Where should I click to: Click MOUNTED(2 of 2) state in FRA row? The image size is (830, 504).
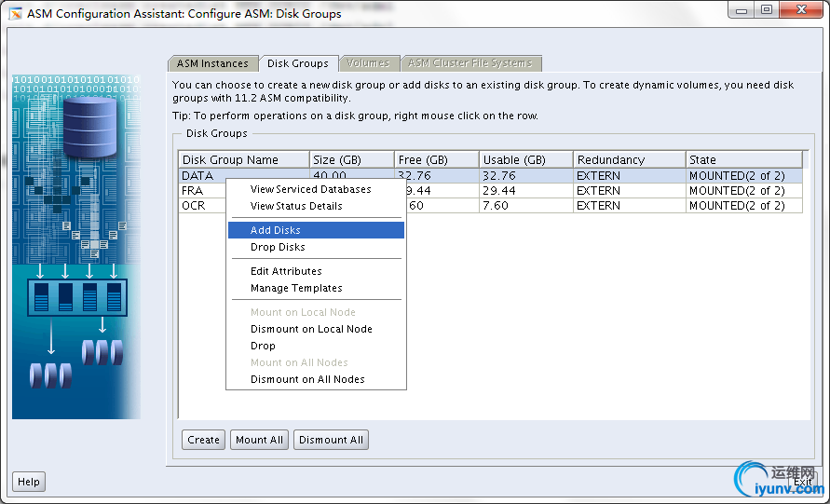(x=744, y=191)
